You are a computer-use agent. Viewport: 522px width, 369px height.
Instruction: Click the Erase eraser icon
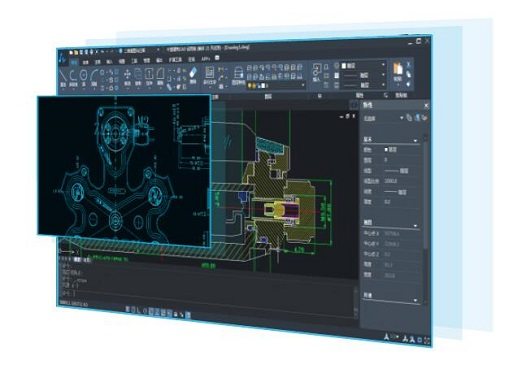(193, 72)
